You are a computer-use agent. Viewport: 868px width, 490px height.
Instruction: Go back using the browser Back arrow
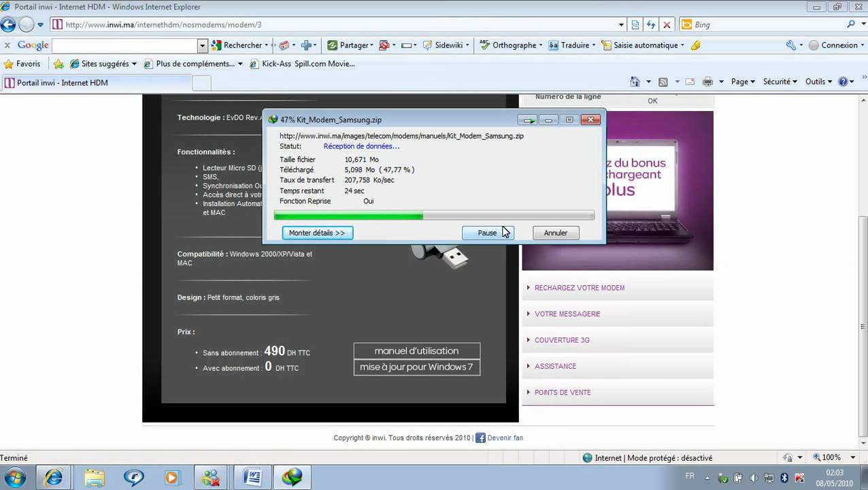pos(8,24)
